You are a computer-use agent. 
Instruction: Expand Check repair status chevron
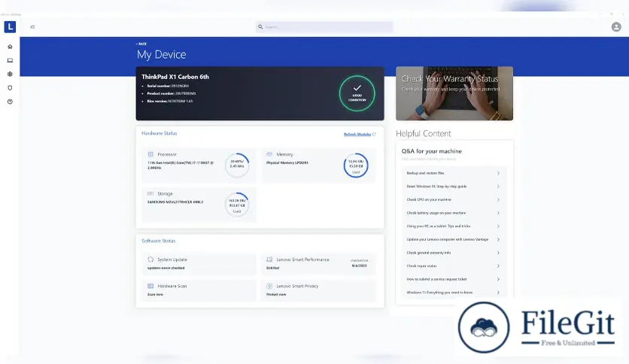point(498,265)
